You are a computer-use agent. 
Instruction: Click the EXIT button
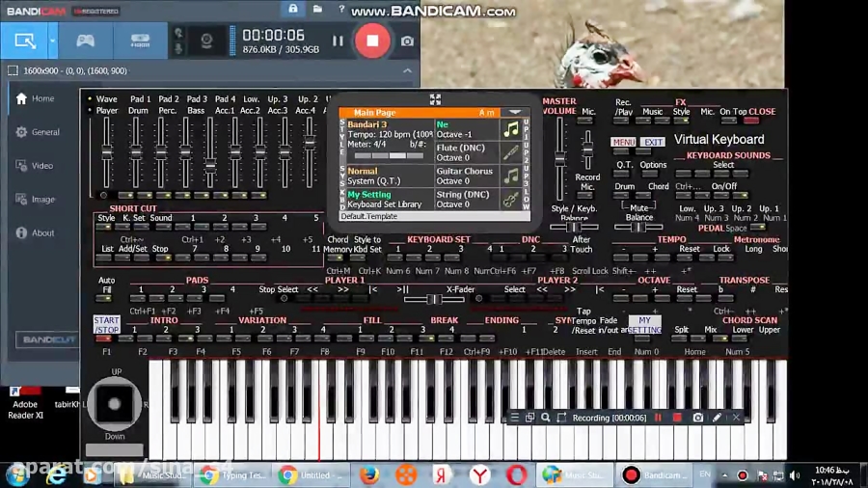click(x=653, y=142)
